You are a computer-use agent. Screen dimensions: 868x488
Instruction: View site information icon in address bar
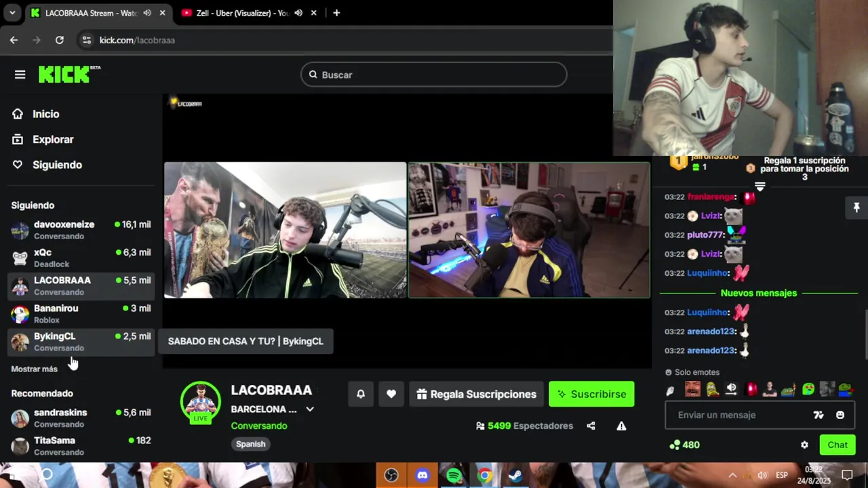point(86,40)
